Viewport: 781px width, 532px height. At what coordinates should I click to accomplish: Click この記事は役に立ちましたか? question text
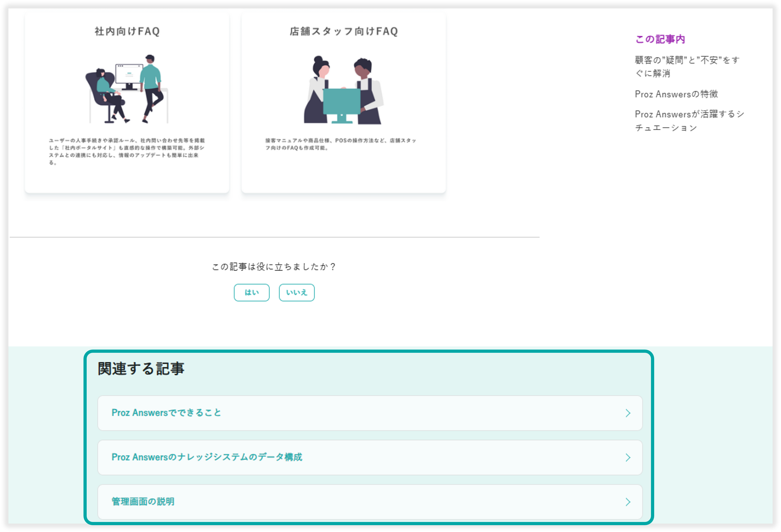[x=274, y=267]
